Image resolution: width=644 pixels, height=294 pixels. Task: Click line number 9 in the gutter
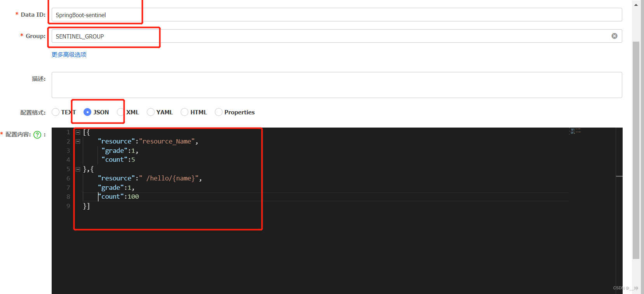coord(68,206)
